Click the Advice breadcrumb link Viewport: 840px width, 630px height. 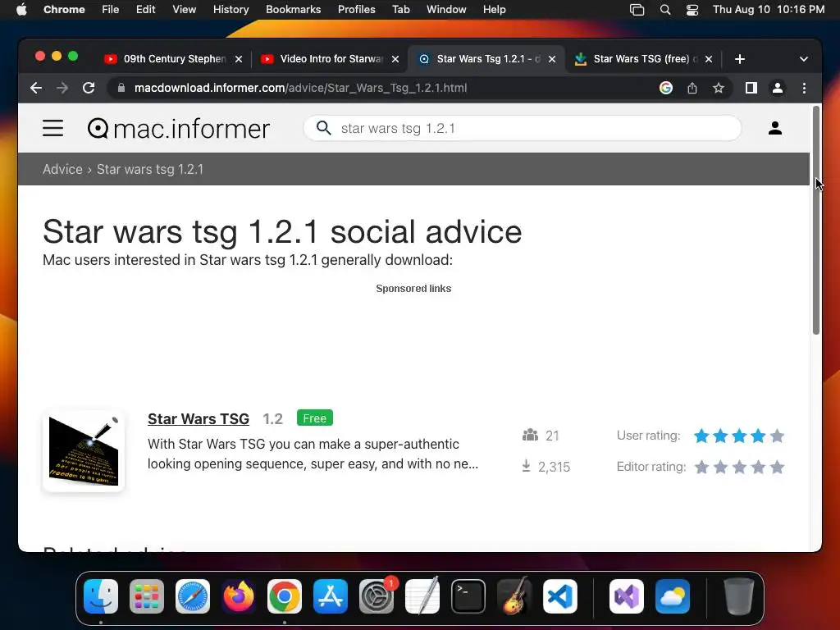62,169
